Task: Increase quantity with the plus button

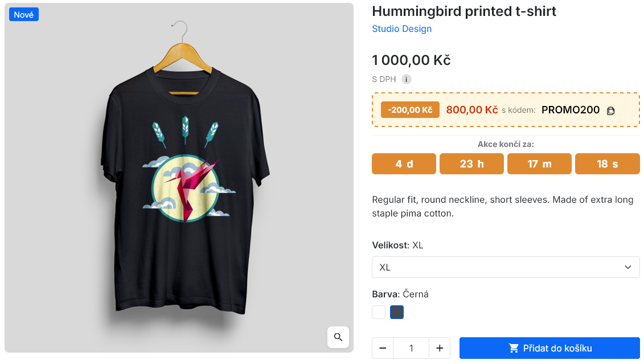Action: [440, 349]
